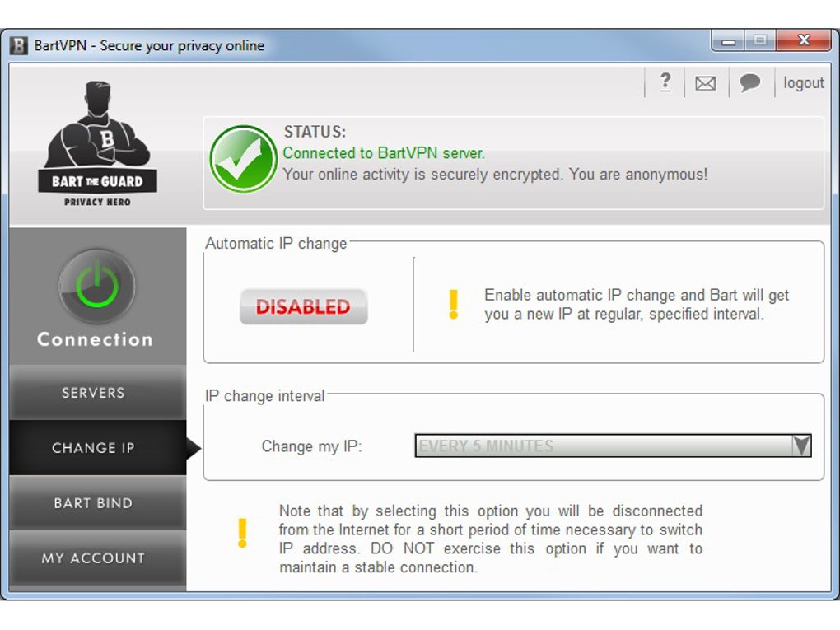Minimize the BartVPN window
Screen dimensions: 840x630
click(728, 40)
